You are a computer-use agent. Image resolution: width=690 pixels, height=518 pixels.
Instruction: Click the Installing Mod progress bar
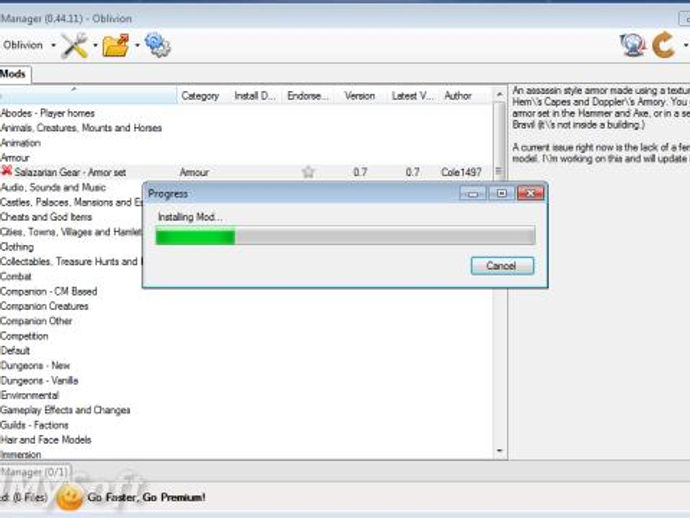click(345, 236)
